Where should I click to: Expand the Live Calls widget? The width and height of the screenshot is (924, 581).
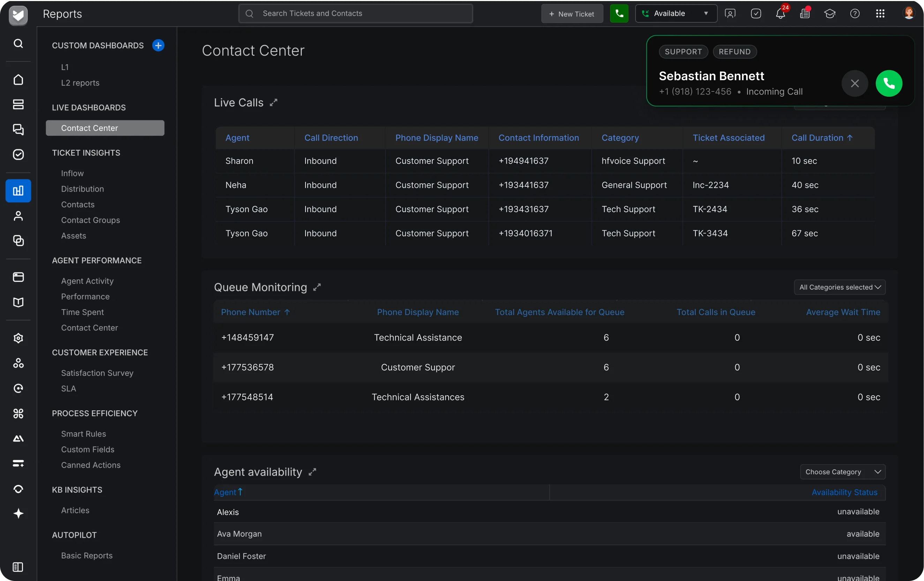tap(273, 103)
